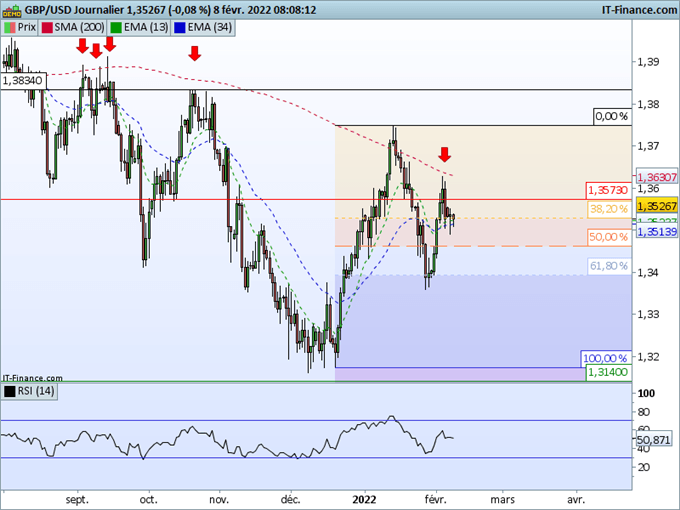Click the 1,38 price axis label
The width and height of the screenshot is (680, 510).
click(647, 104)
